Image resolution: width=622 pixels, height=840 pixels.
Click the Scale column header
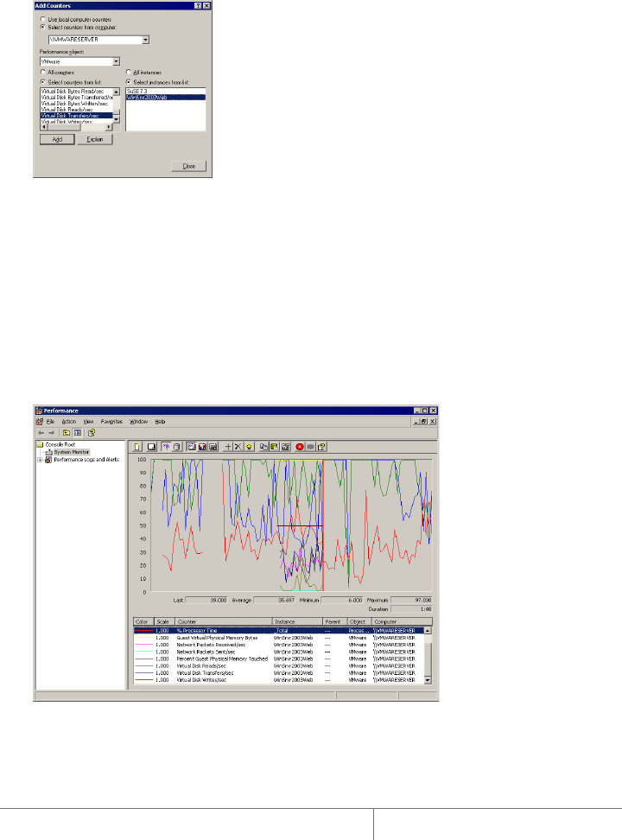(x=165, y=621)
